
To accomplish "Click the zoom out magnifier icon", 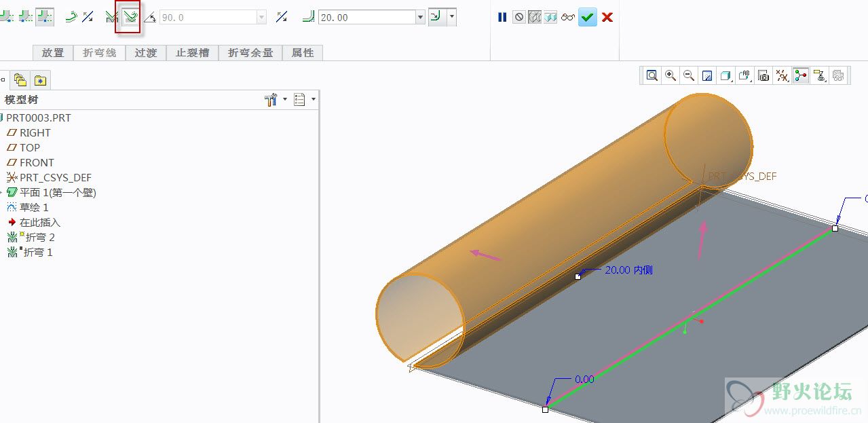I will (689, 75).
